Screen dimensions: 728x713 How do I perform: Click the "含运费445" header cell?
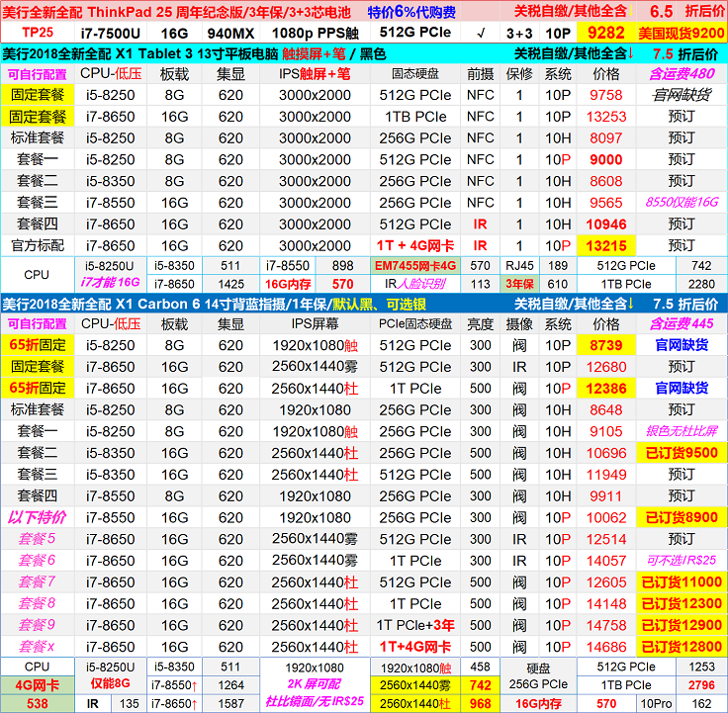click(x=682, y=323)
